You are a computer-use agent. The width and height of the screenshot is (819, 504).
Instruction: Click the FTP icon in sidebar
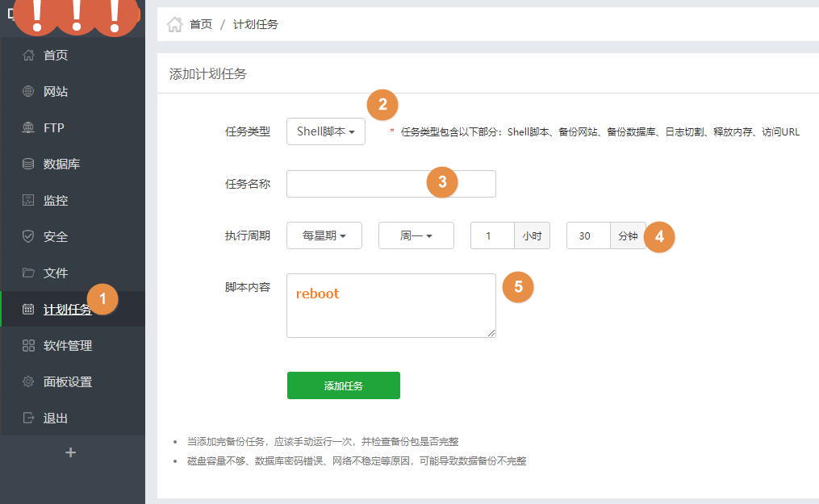(x=28, y=127)
